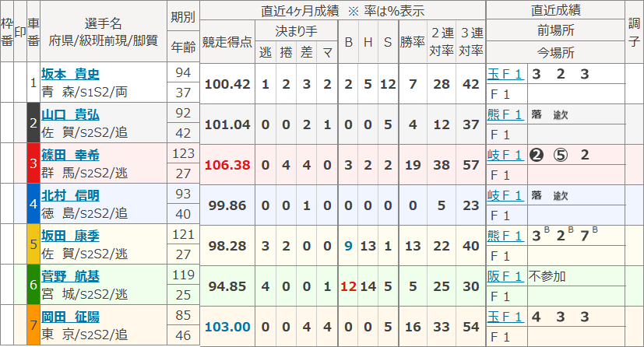Click term number 85 for 岡田 征陽
Viewport: 644px width, 347px height.
183,315
